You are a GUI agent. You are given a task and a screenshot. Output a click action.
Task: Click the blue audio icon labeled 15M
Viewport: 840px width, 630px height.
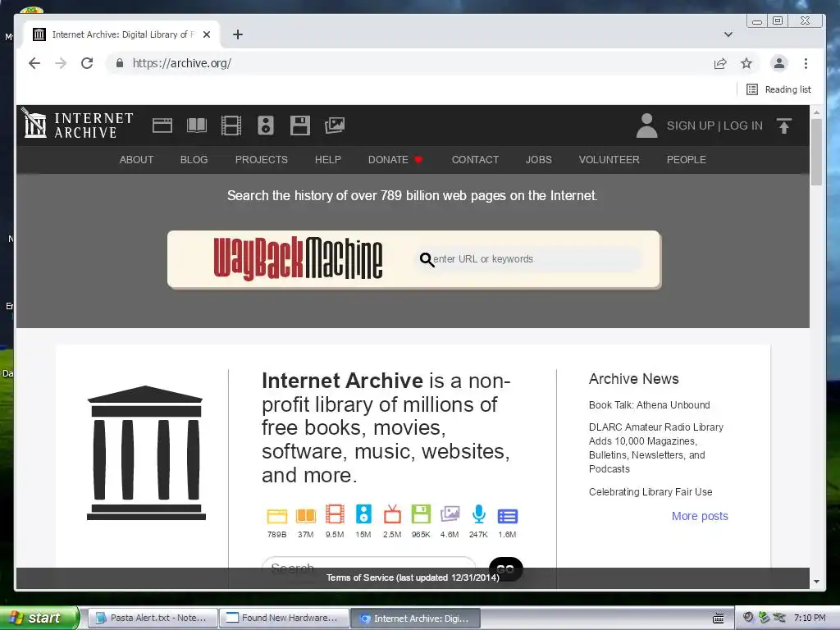[x=363, y=514]
